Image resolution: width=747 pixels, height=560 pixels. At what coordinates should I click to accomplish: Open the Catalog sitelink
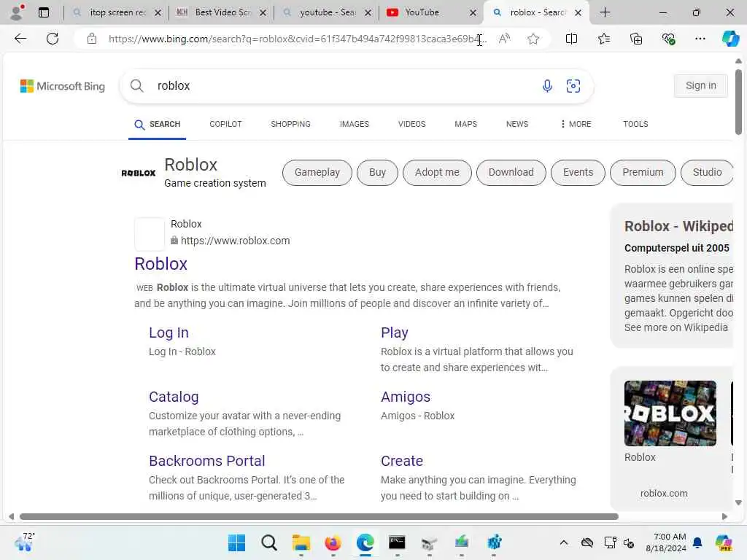click(x=174, y=397)
